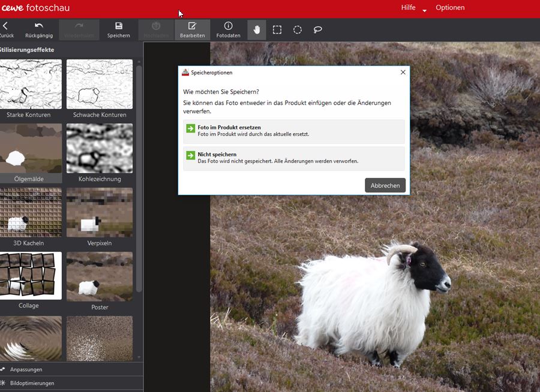The height and width of the screenshot is (392, 540).
Task: Apply the Verpixeln effect thumbnail
Action: [x=100, y=212]
